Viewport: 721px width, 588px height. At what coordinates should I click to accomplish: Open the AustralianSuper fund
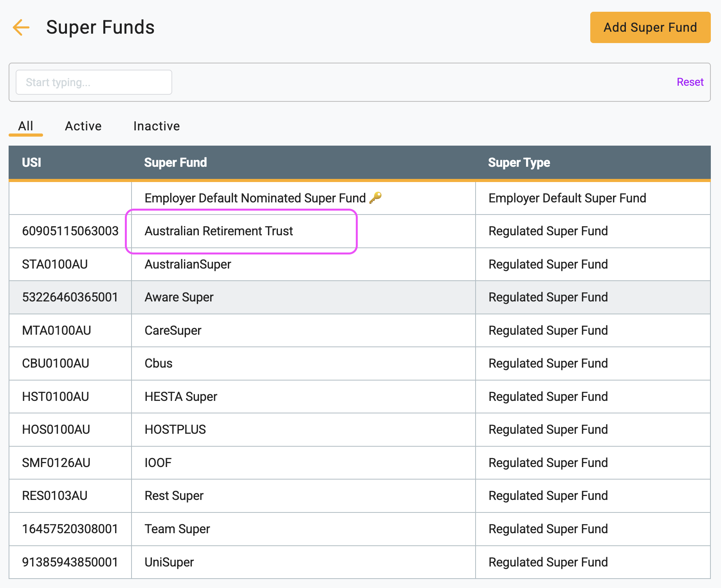click(x=188, y=264)
